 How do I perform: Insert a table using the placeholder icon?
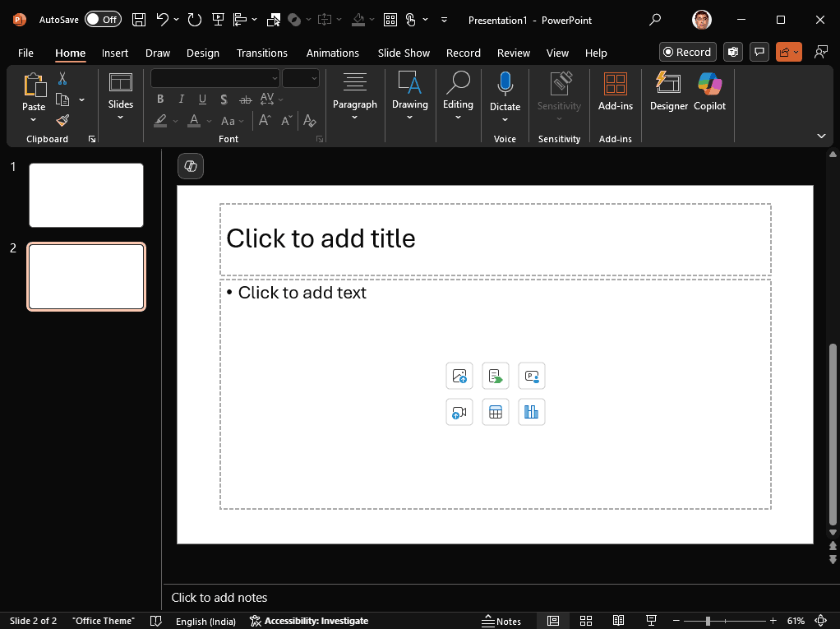point(496,412)
